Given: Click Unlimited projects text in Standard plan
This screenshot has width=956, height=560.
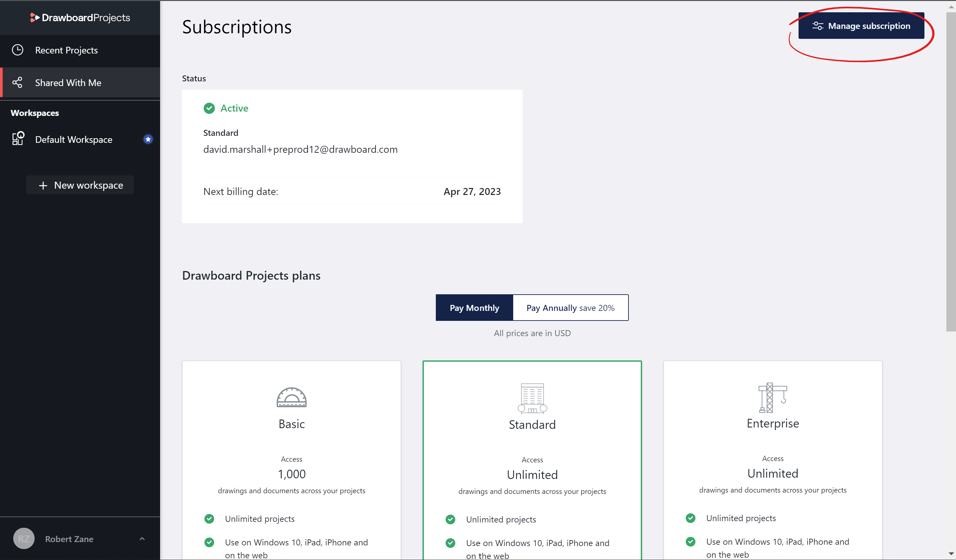Looking at the screenshot, I should pos(501,520).
